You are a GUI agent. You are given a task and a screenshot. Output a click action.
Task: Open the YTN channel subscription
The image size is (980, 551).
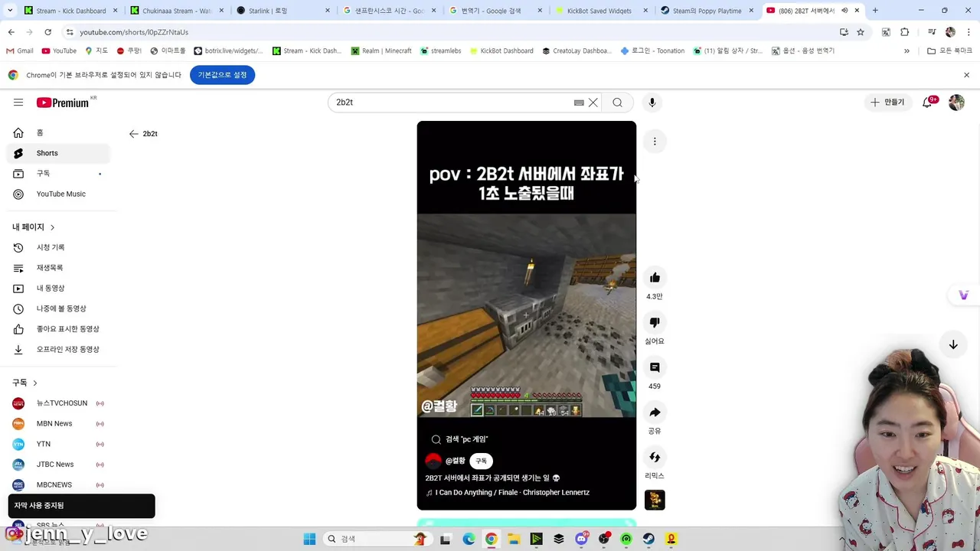tap(58, 444)
